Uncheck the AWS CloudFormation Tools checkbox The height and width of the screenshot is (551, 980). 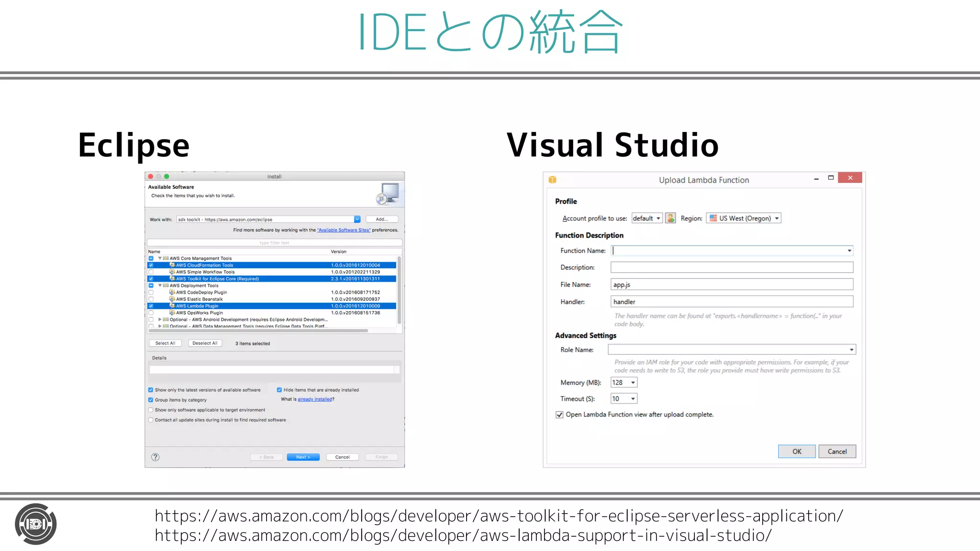tap(151, 265)
